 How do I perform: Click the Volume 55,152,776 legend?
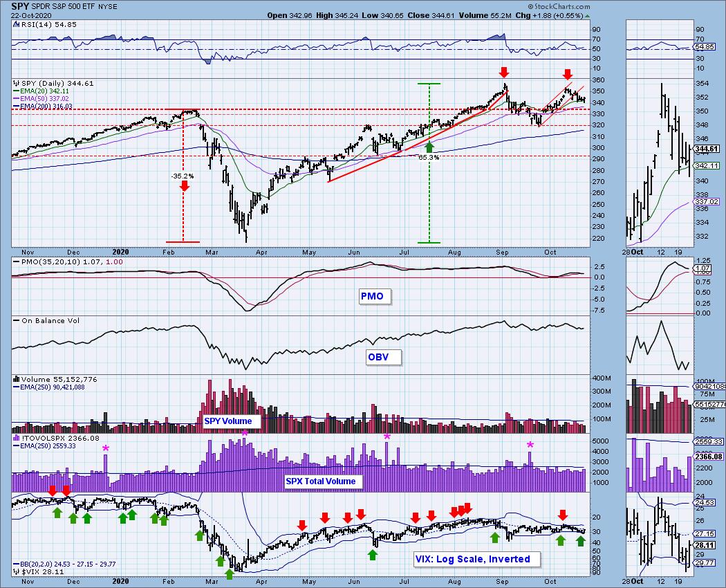55,380
